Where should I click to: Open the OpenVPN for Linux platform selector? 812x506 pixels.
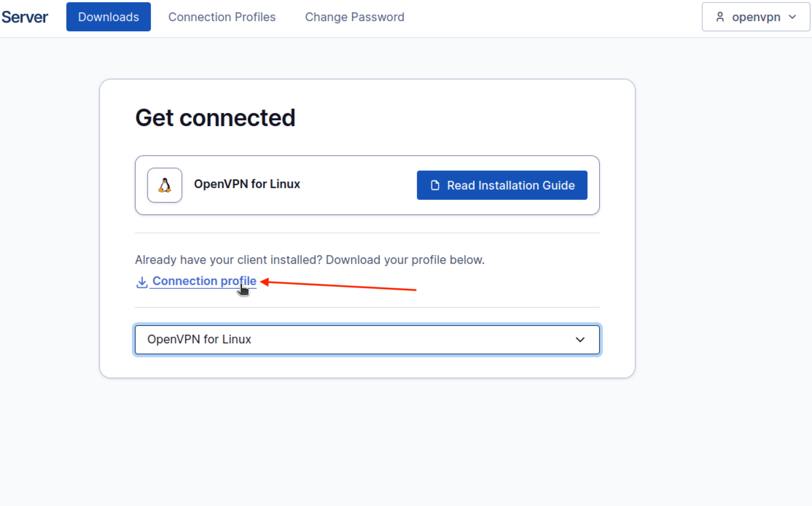(x=367, y=339)
